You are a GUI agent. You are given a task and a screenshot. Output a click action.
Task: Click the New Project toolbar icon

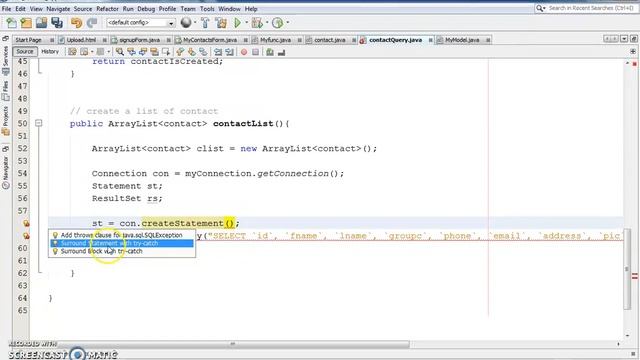pos(26,23)
